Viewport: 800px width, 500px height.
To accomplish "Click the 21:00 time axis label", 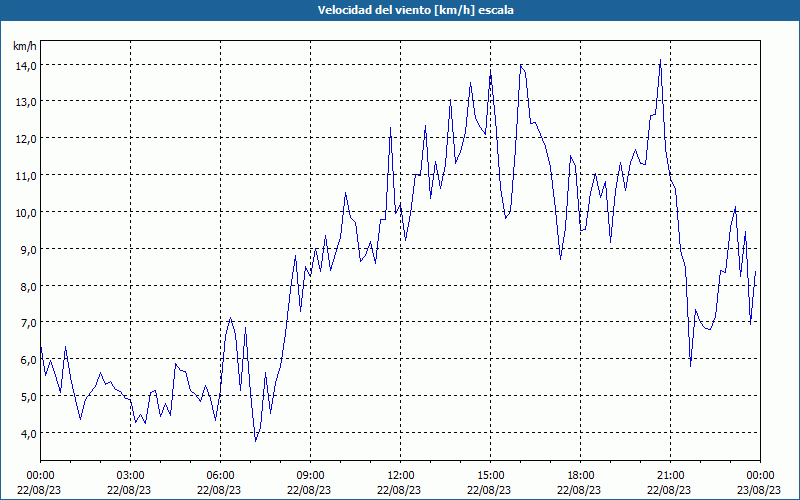I will (x=670, y=476).
